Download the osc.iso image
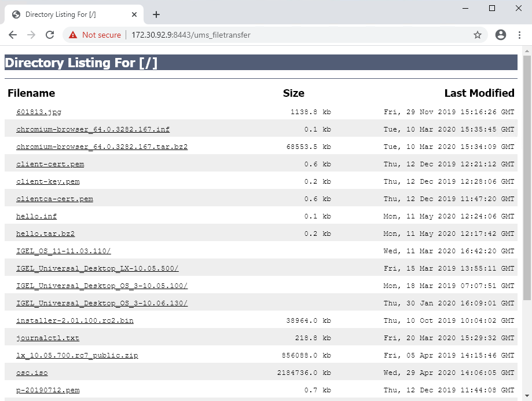The height and width of the screenshot is (401, 532). [x=32, y=373]
